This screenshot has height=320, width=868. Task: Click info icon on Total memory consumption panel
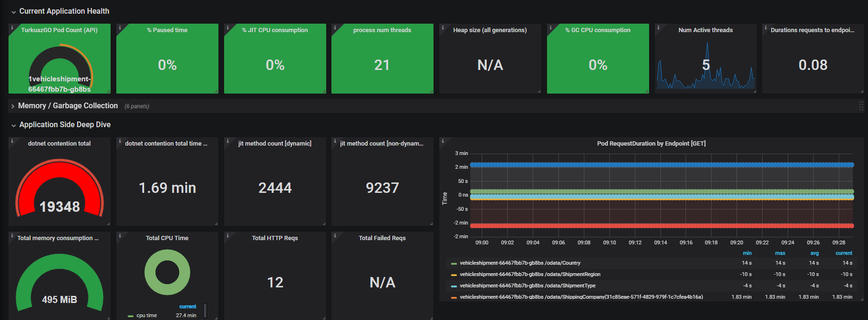(12, 236)
